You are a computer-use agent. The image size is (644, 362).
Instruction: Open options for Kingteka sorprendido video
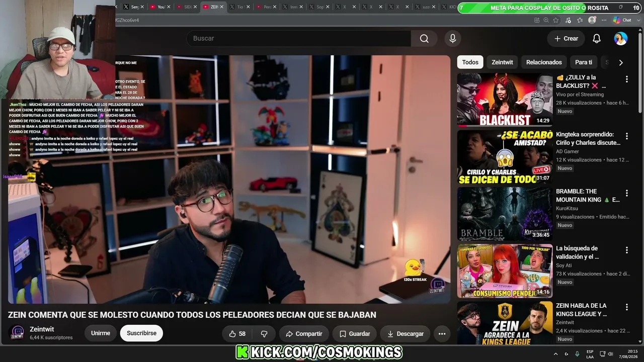[x=627, y=136]
